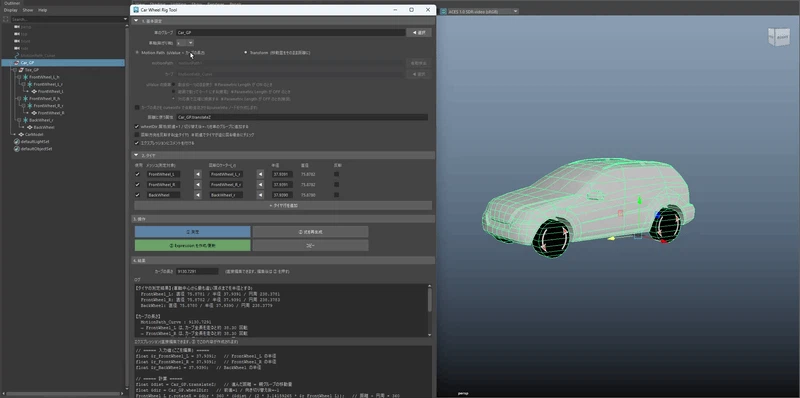The image size is (800, 398).
Task: Click arrow button next to BackWheel mesh field
Action: [x=197, y=195]
